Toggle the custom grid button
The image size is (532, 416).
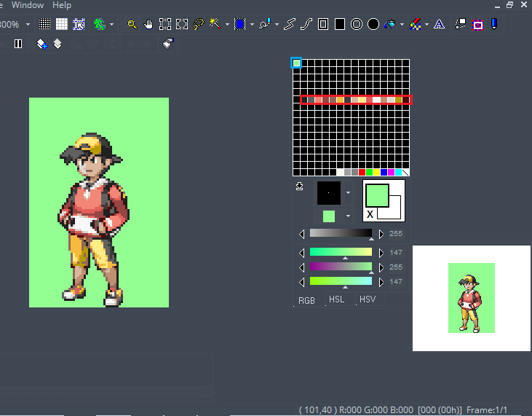(79, 24)
